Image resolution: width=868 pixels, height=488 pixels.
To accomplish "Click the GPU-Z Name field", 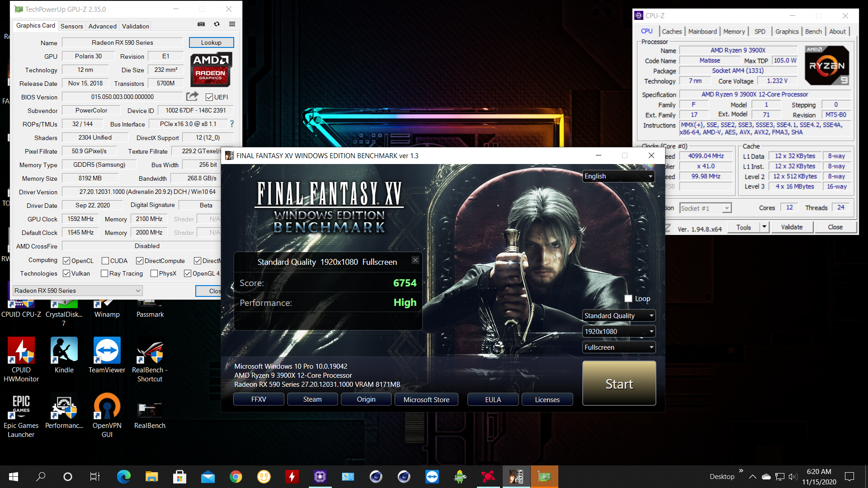I will click(x=122, y=42).
